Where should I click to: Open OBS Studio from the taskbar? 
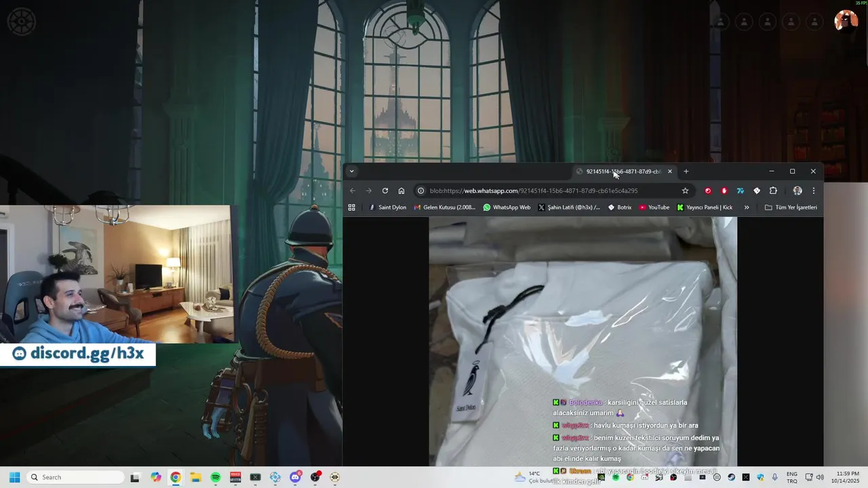point(315,477)
